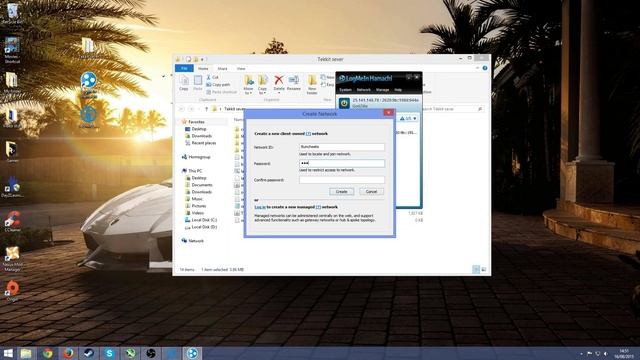
Task: Click the Origin desktop shortcut
Action: [12, 290]
